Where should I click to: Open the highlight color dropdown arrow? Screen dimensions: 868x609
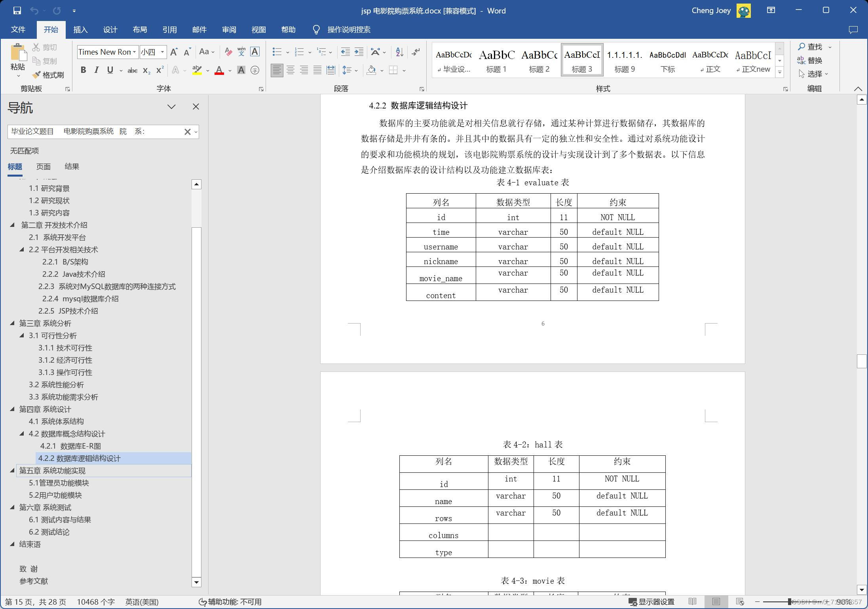coord(207,70)
